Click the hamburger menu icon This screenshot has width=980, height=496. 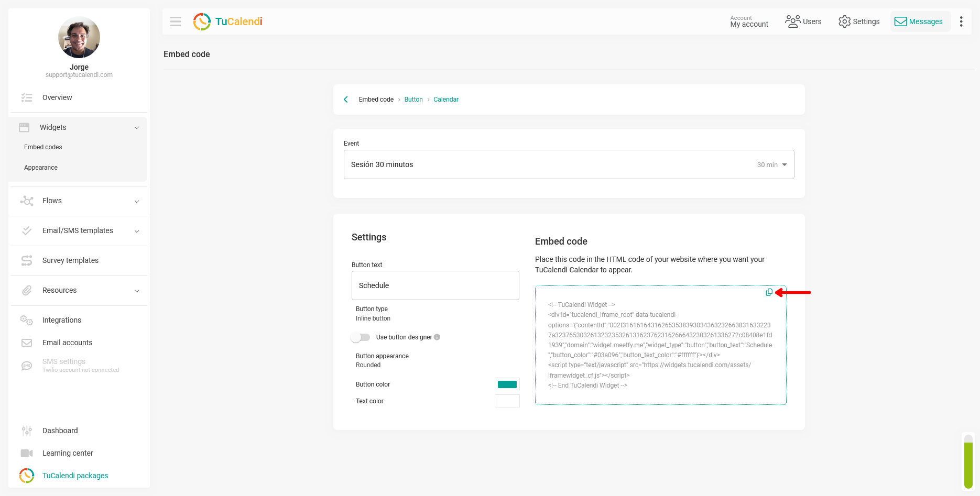point(176,21)
